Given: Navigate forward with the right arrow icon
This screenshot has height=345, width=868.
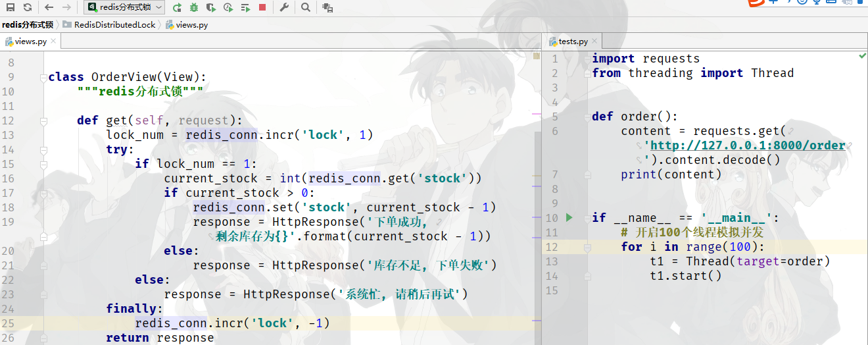Looking at the screenshot, I should tap(66, 7).
